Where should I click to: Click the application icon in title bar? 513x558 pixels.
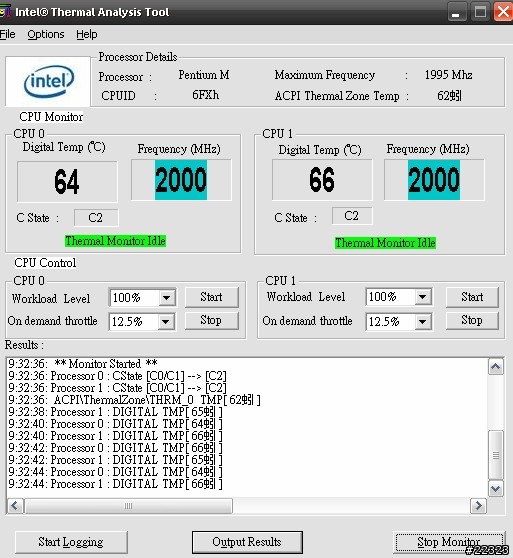click(5, 12)
